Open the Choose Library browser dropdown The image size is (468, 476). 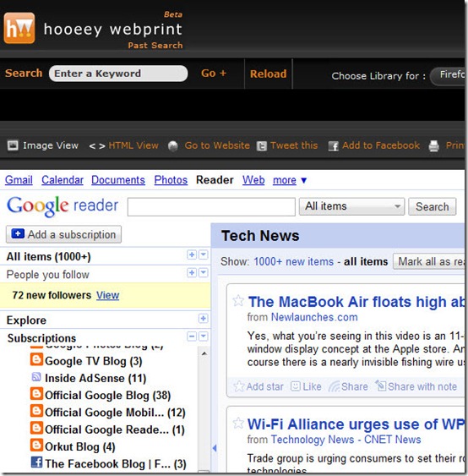click(x=448, y=75)
